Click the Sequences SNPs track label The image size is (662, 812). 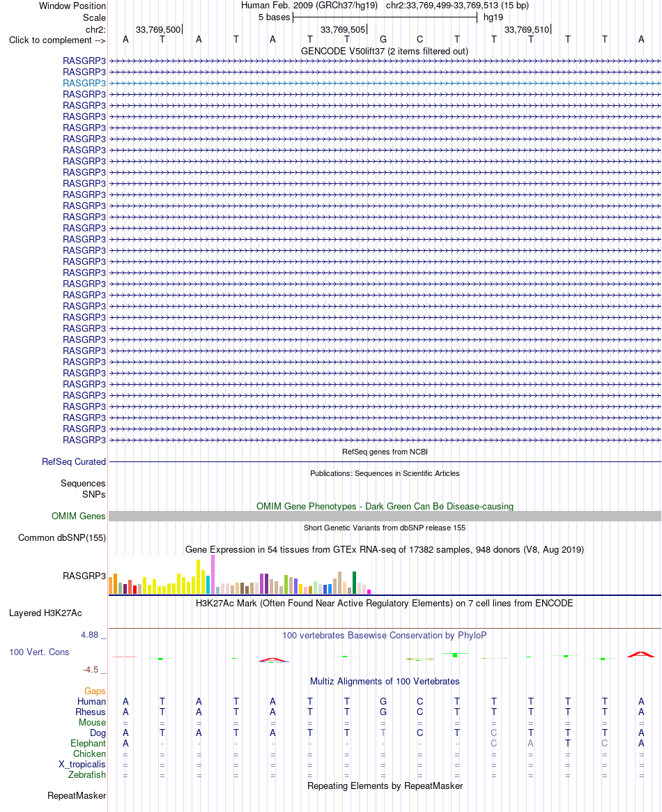click(x=83, y=489)
